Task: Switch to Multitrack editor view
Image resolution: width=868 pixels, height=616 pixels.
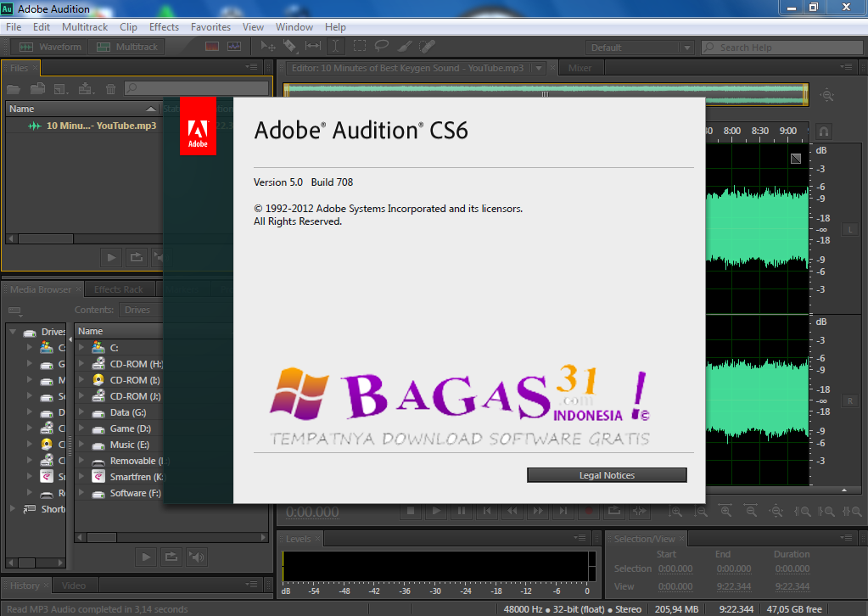Action: click(128, 47)
